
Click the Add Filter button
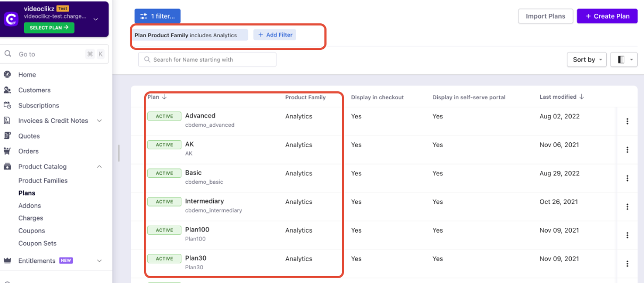[x=275, y=35]
